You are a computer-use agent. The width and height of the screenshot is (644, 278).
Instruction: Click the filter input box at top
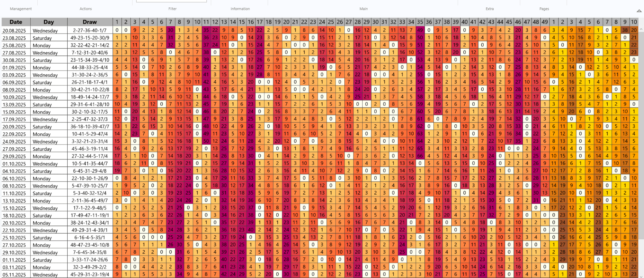[171, 1]
